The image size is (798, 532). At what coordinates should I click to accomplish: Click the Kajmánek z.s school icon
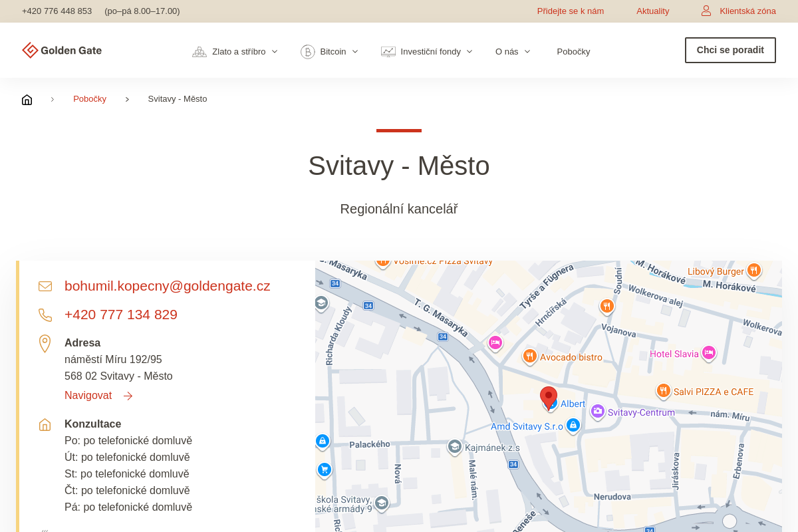(x=455, y=447)
